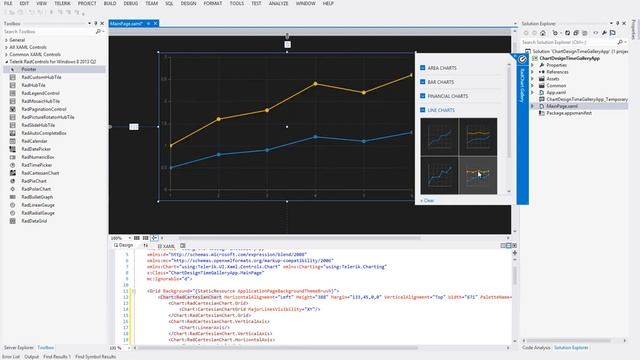Open the Code Analysis tab
This screenshot has height=360, width=640.
pyautogui.click(x=536, y=348)
